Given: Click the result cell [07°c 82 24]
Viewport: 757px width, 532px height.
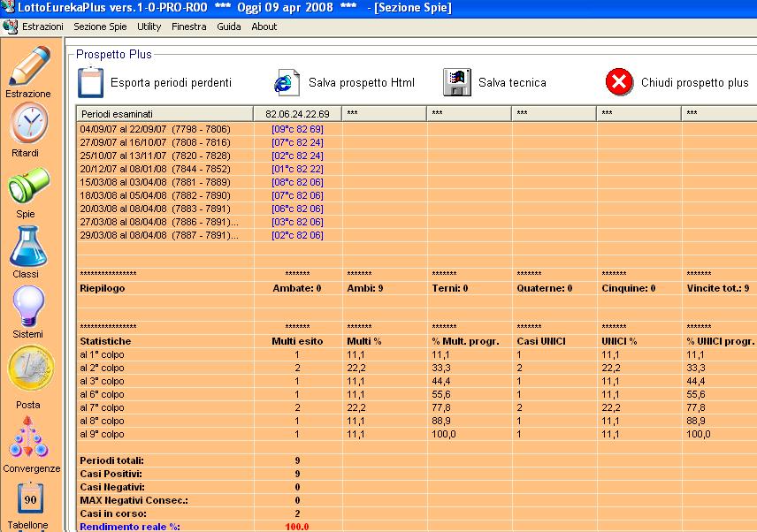Looking at the screenshot, I should coord(297,142).
